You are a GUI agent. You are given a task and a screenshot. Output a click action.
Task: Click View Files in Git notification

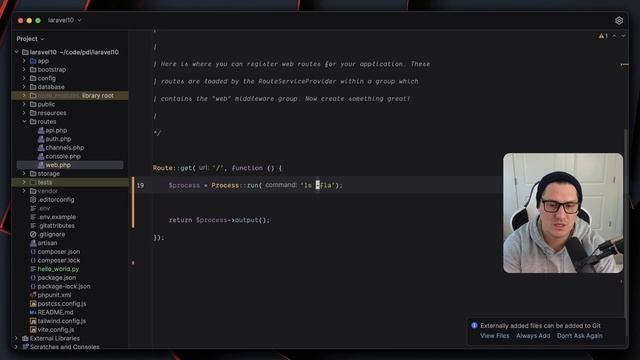(494, 336)
